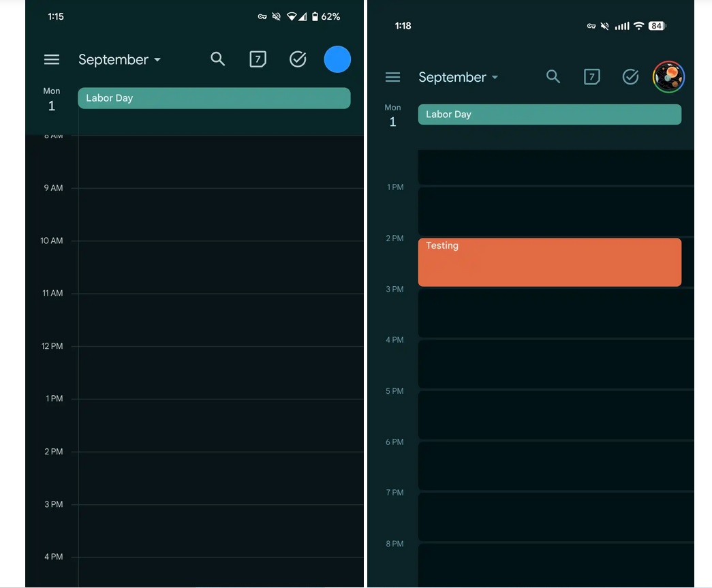Tap the 4 PM slot in right calendar
Image resolution: width=712 pixels, height=588 pixels.
[556, 364]
